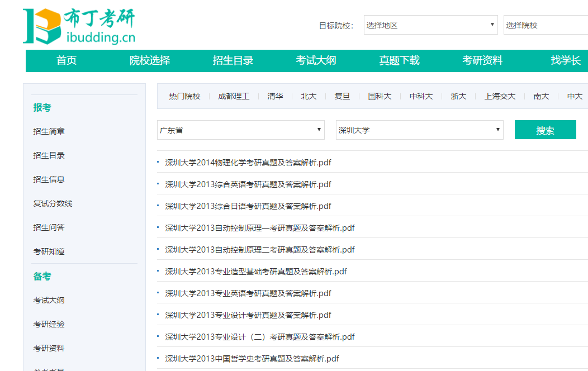Open 深圳大学2013专业英语考研真题 pdf
Viewport: 588px width, 371px height.
(x=248, y=293)
